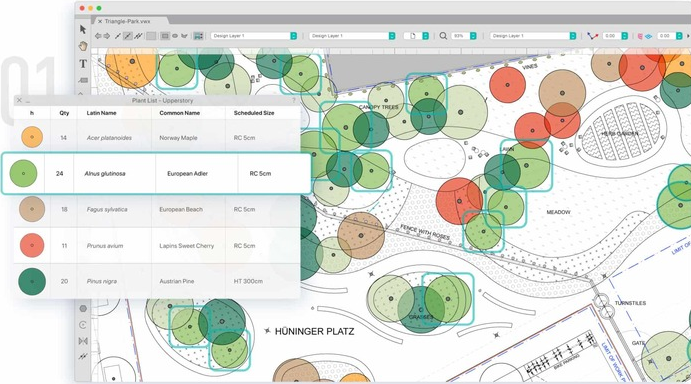The image size is (691, 384).
Task: Close the Plant List panel with X
Action: pyautogui.click(x=19, y=101)
